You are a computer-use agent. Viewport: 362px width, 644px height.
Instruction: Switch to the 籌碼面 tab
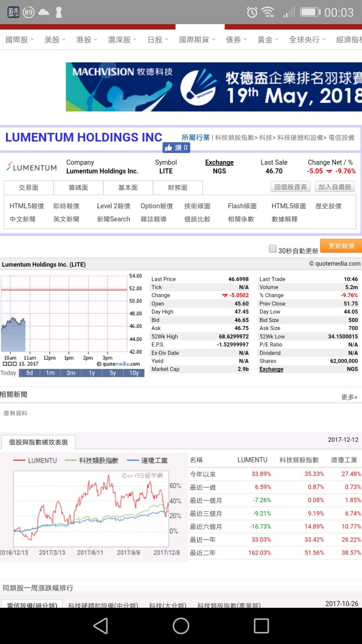(78, 188)
